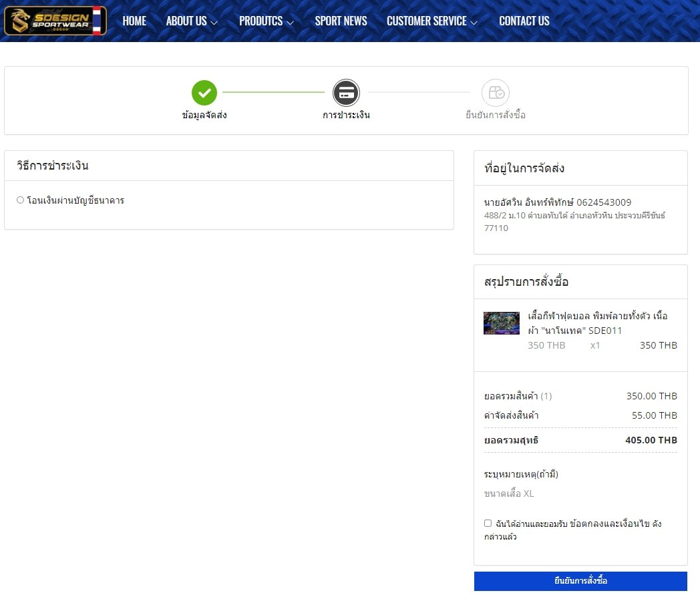Open the SPORT NEWS page
The width and height of the screenshot is (700, 595).
tap(341, 21)
